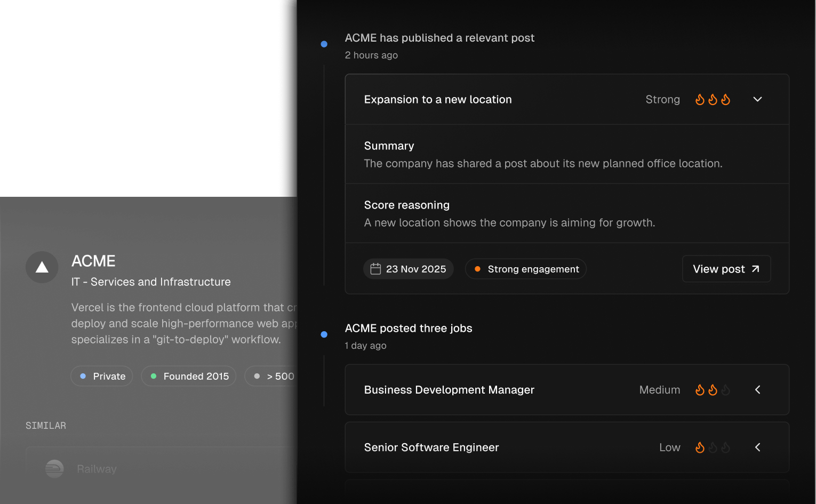
Task: Click the Medium flame rating icons
Action: pos(713,390)
